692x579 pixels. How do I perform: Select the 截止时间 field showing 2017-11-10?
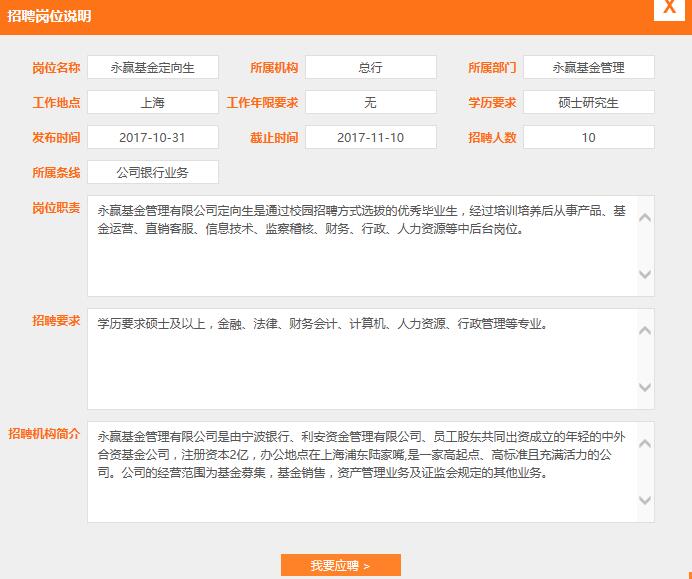pyautogui.click(x=370, y=137)
